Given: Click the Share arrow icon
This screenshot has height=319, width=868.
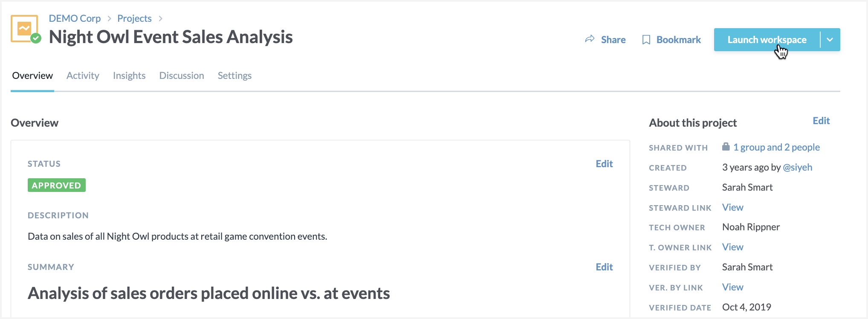Looking at the screenshot, I should (590, 39).
